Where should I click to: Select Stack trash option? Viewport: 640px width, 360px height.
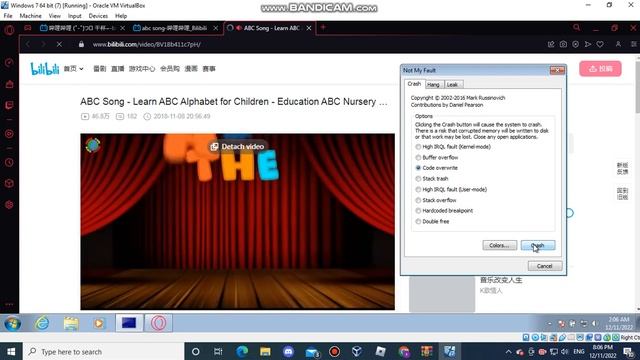tap(432, 178)
